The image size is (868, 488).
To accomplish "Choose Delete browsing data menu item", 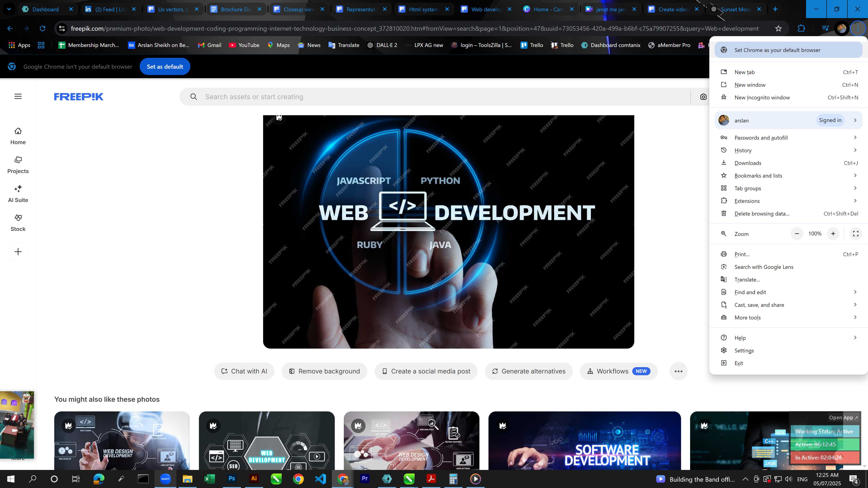I will 789,213.
